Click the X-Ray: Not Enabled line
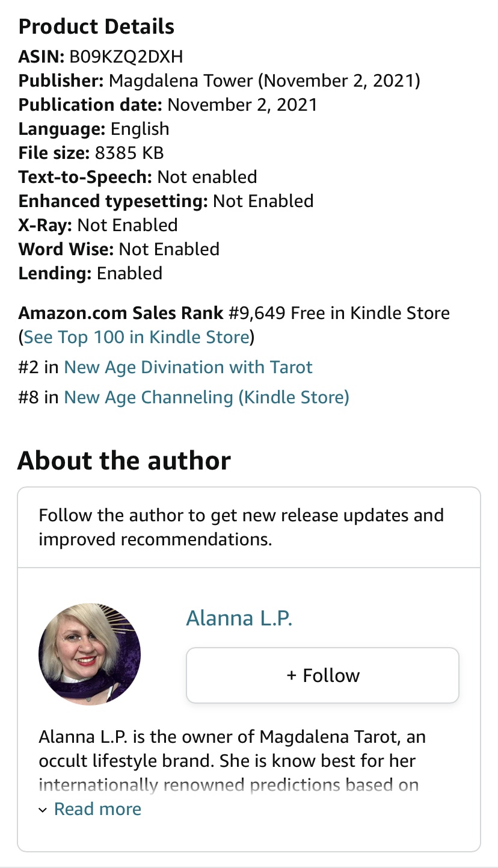The width and height of the screenshot is (498, 868). click(98, 225)
